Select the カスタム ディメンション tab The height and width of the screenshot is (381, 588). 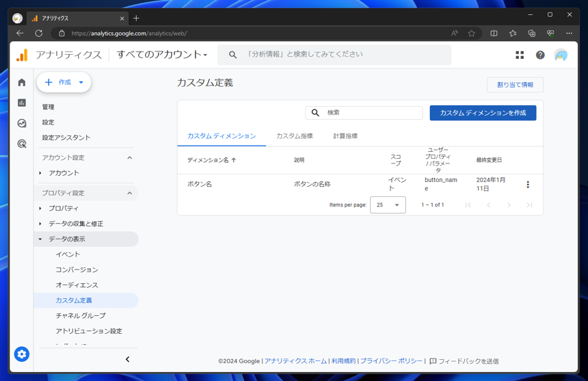pos(222,136)
